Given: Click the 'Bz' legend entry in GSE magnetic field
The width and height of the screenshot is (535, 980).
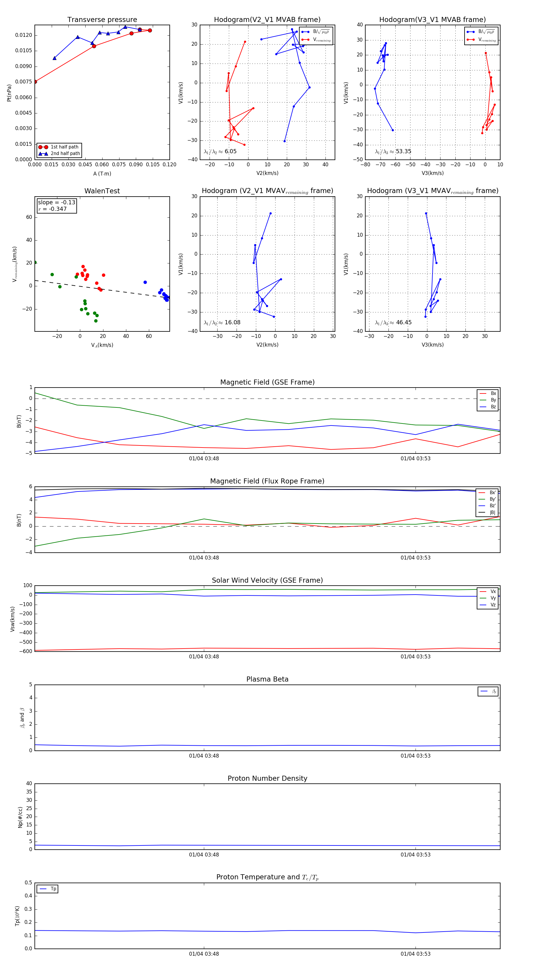Looking at the screenshot, I should click(x=488, y=407).
